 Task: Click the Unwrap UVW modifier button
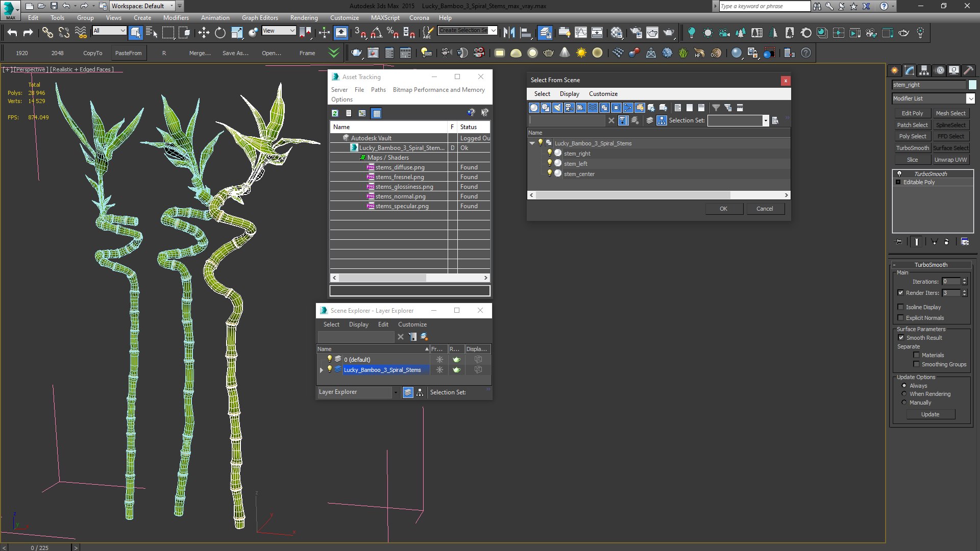950,160
